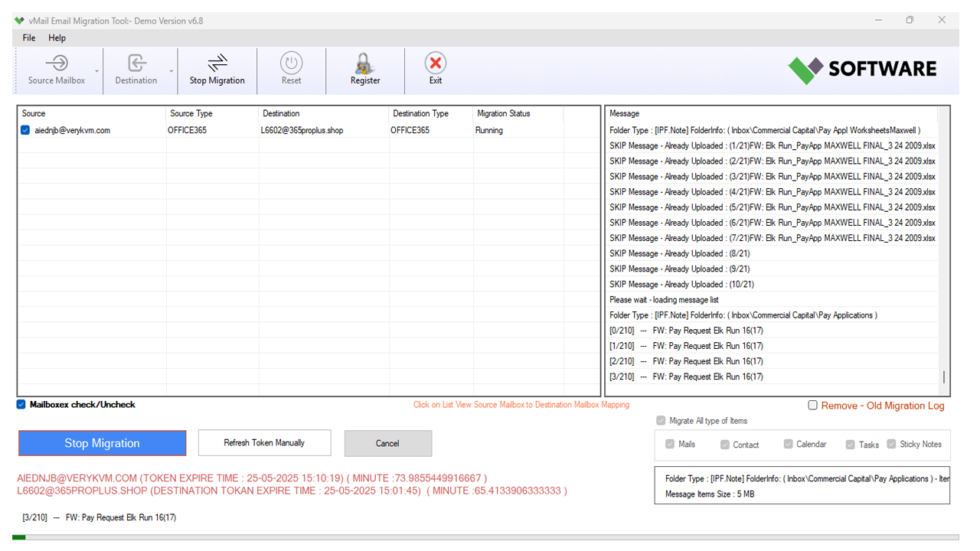Click the Stop Migration toolbar icon
The height and width of the screenshot is (551, 980).
[x=217, y=63]
